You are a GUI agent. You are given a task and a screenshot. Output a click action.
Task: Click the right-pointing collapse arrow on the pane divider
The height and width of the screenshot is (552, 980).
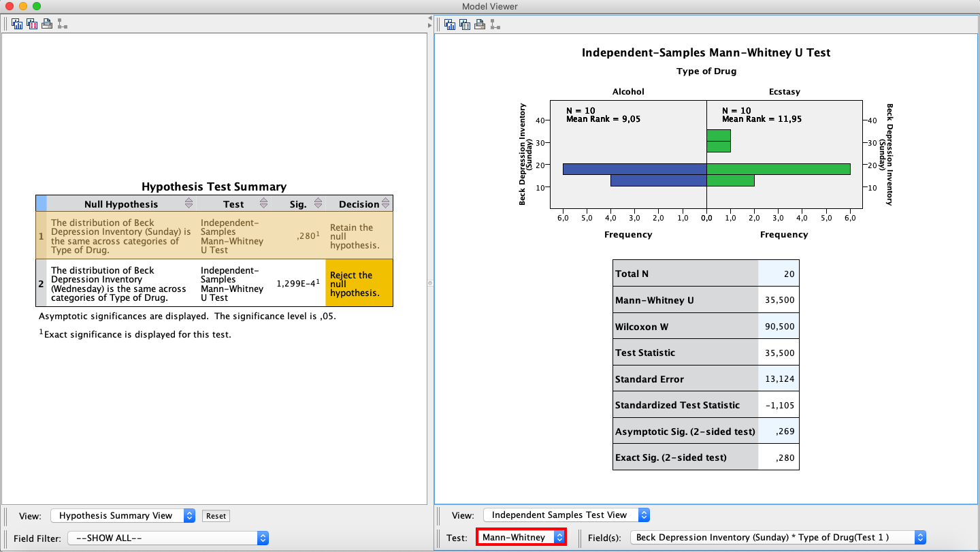click(x=429, y=26)
